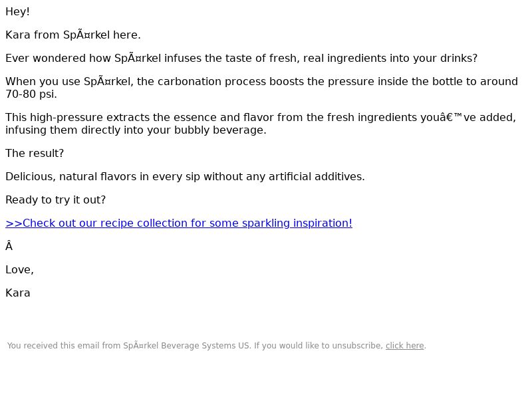
Task: Click the 'Hey!' greeting text
Action: tap(18, 12)
